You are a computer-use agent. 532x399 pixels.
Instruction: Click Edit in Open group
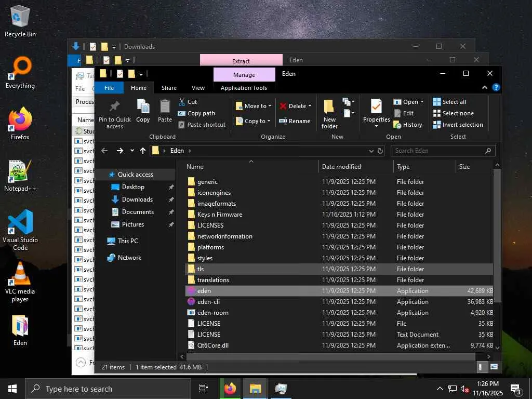pos(404,113)
